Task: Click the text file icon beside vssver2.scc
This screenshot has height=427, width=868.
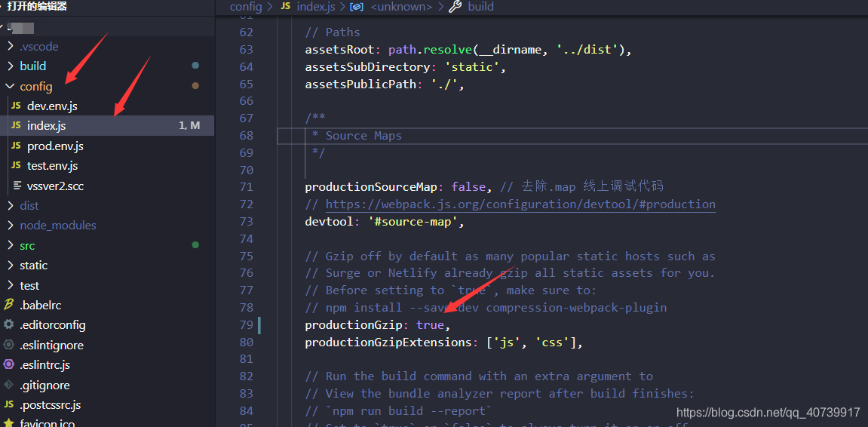Action: coord(17,186)
